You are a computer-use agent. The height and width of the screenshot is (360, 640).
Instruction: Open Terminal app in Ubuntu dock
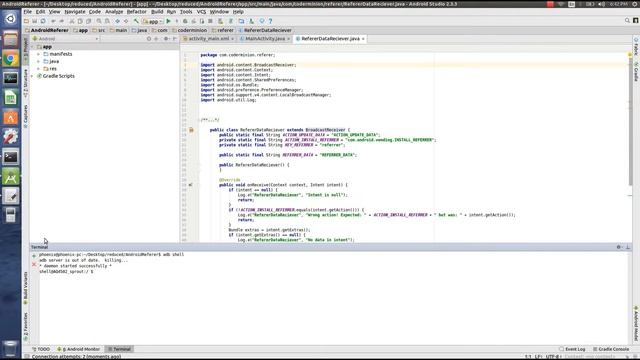click(x=11, y=157)
